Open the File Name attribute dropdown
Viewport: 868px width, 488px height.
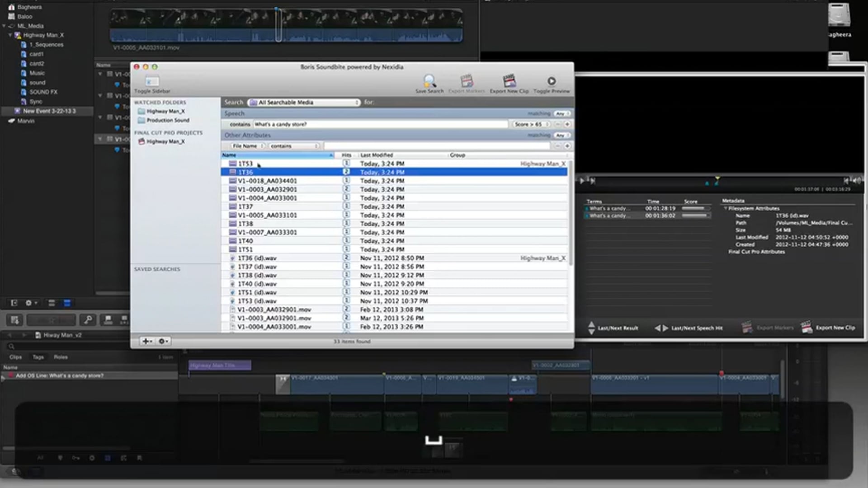[248, 146]
